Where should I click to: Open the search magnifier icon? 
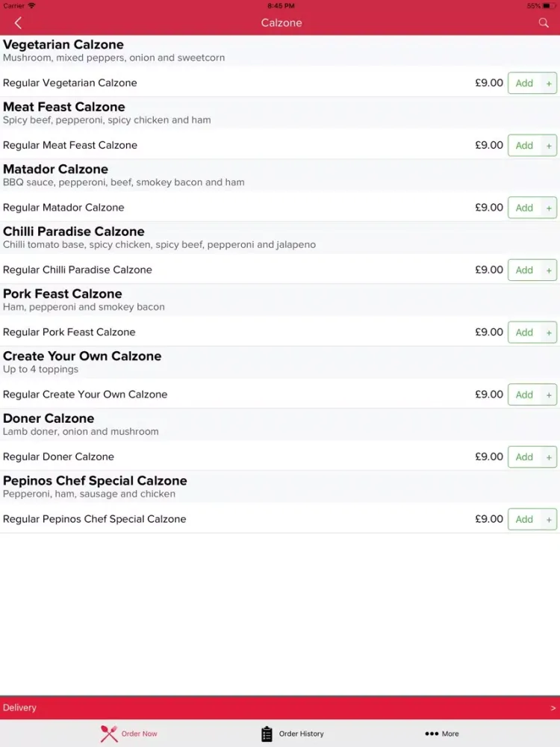click(x=544, y=23)
